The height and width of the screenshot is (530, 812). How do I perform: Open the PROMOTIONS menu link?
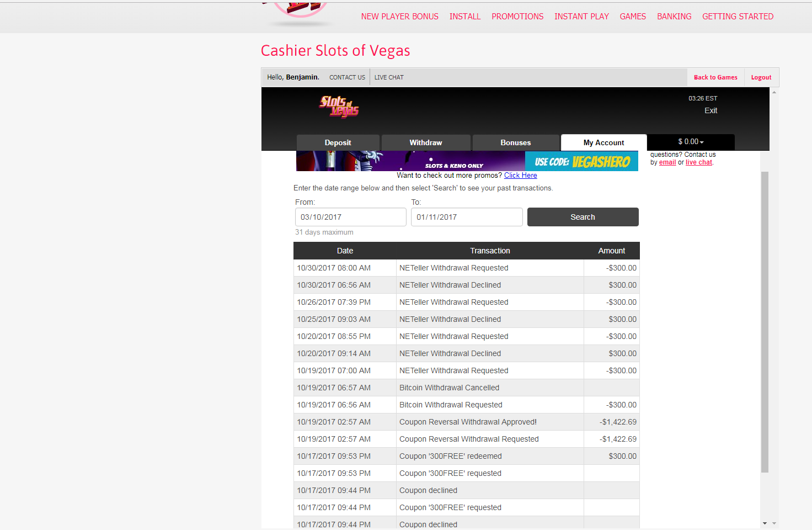pos(517,17)
